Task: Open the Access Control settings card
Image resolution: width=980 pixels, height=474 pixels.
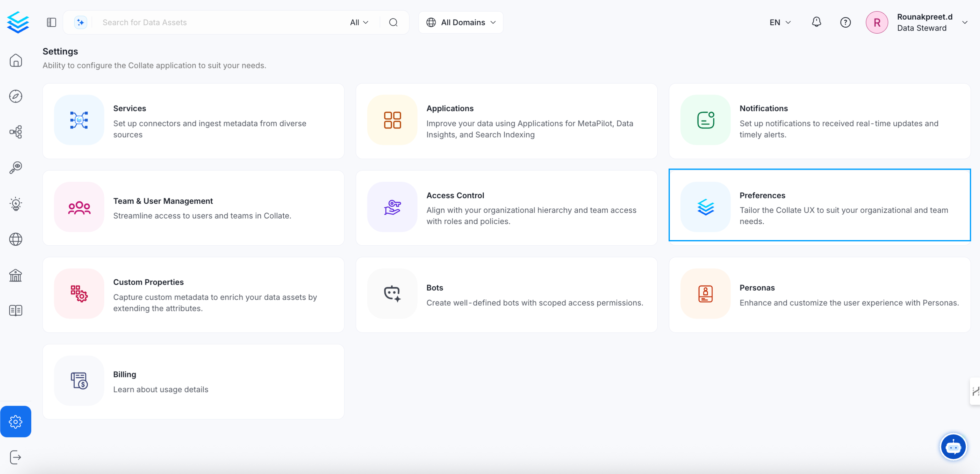Action: point(506,208)
